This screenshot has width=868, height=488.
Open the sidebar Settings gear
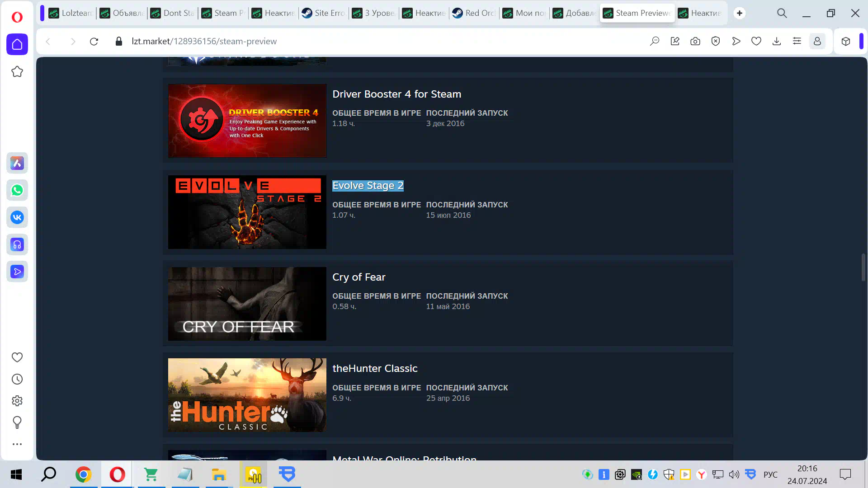17,401
